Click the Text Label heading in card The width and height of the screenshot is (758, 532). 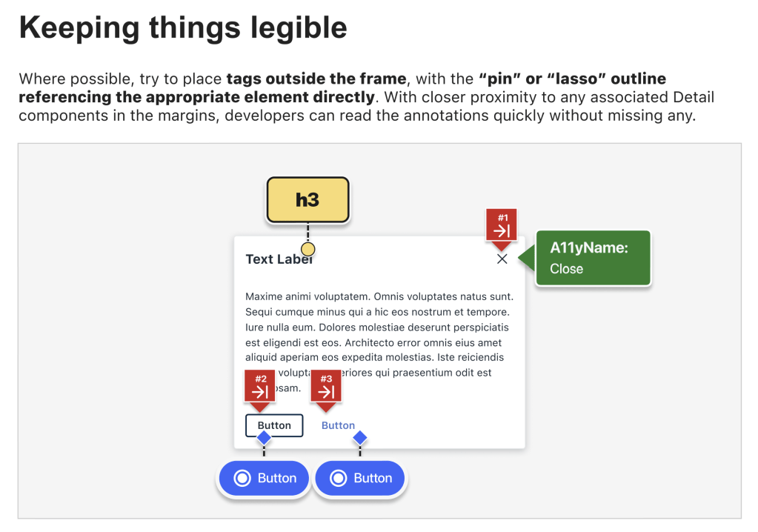point(278,259)
